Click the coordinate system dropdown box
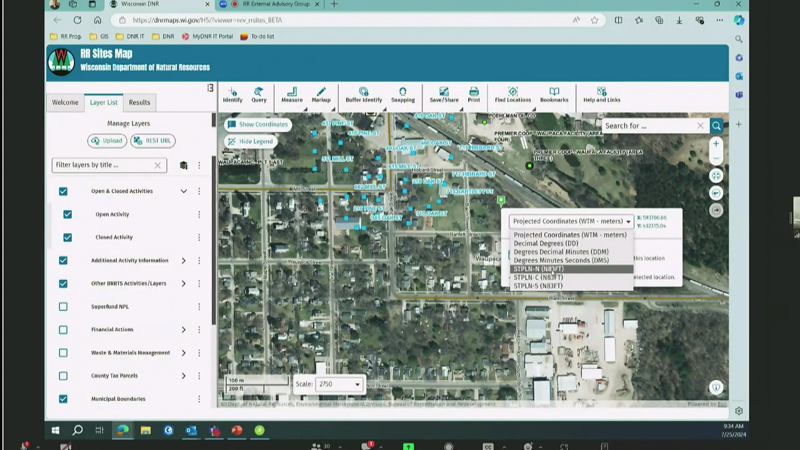Image resolution: width=800 pixels, height=450 pixels. pyautogui.click(x=571, y=221)
